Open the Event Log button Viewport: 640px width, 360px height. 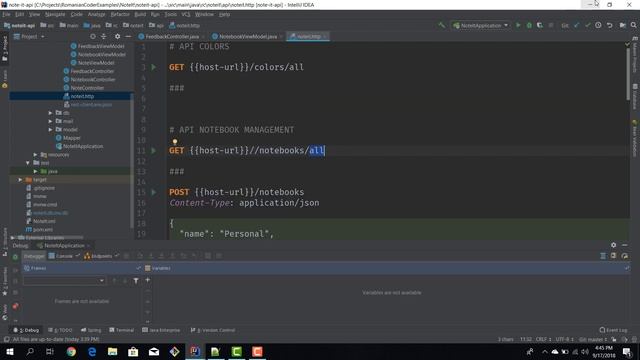click(613, 330)
